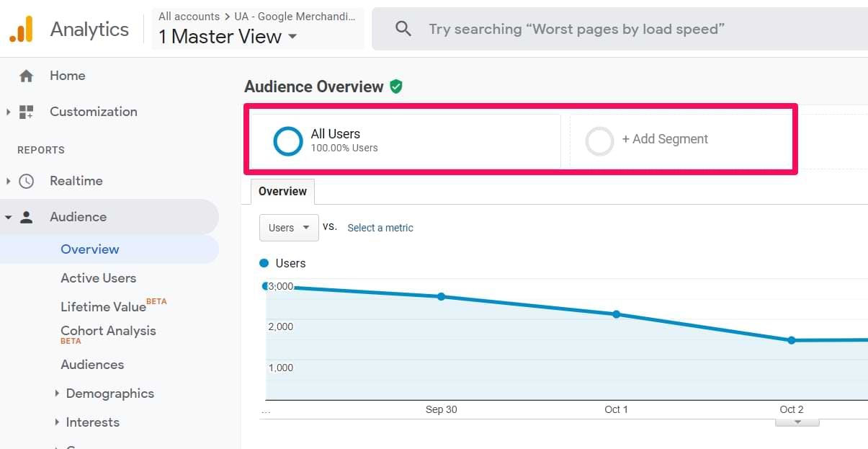This screenshot has width=868, height=449.
Task: Click the Google Analytics logo
Action: (x=22, y=27)
